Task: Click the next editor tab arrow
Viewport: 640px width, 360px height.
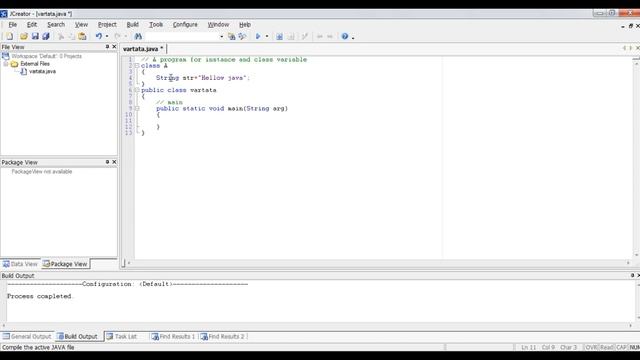Action: [x=631, y=48]
